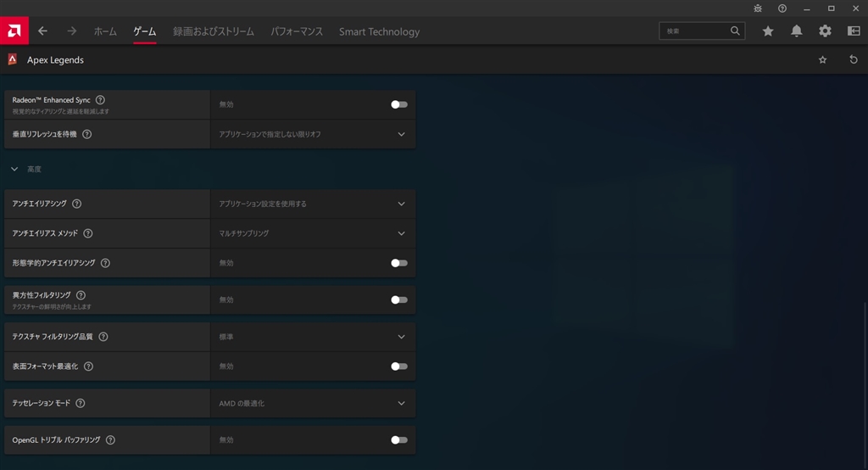Show help for 異方性フィルタリング
Viewport: 868px width, 470px height.
pyautogui.click(x=81, y=295)
